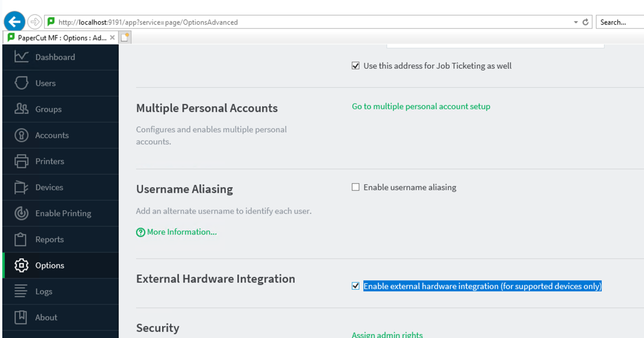
Task: Click the browser Search field
Action: click(619, 23)
